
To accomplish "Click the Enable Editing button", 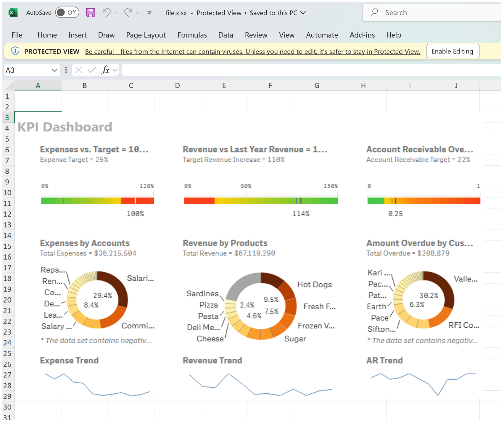I will tap(452, 51).
